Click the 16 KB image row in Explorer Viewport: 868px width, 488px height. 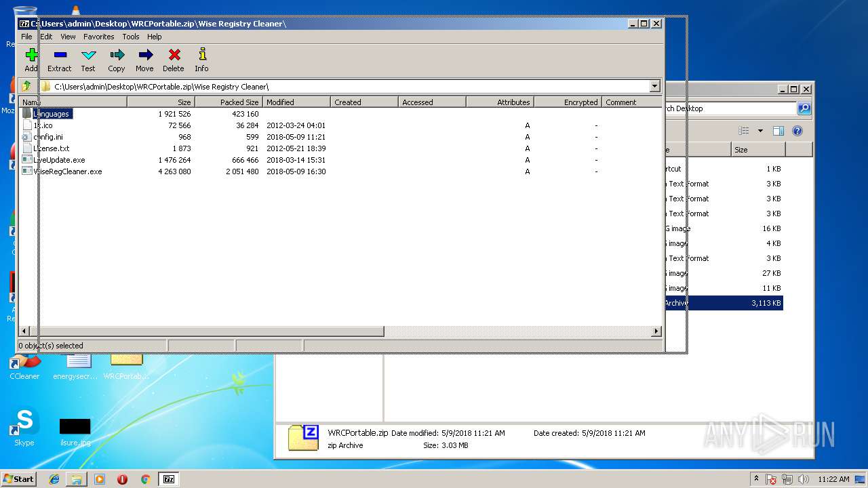coord(724,228)
